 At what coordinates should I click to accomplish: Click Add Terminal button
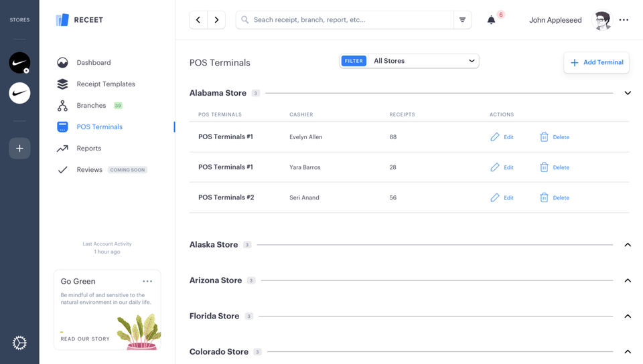(x=597, y=62)
